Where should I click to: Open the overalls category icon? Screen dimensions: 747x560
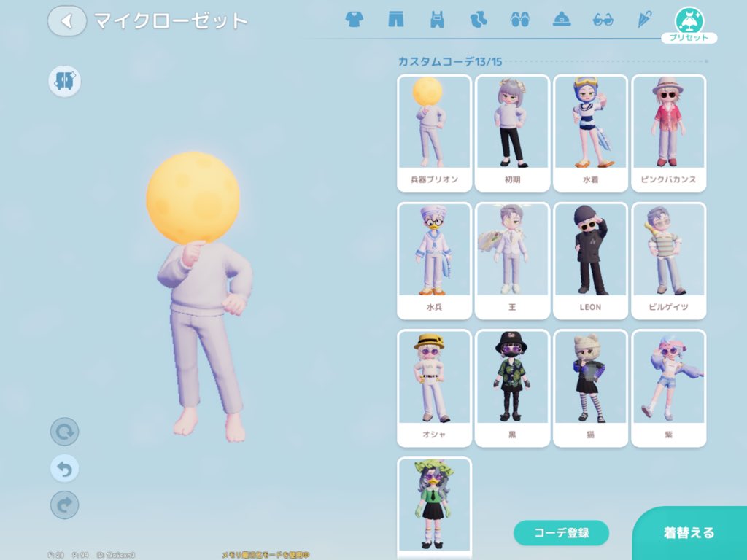437,20
